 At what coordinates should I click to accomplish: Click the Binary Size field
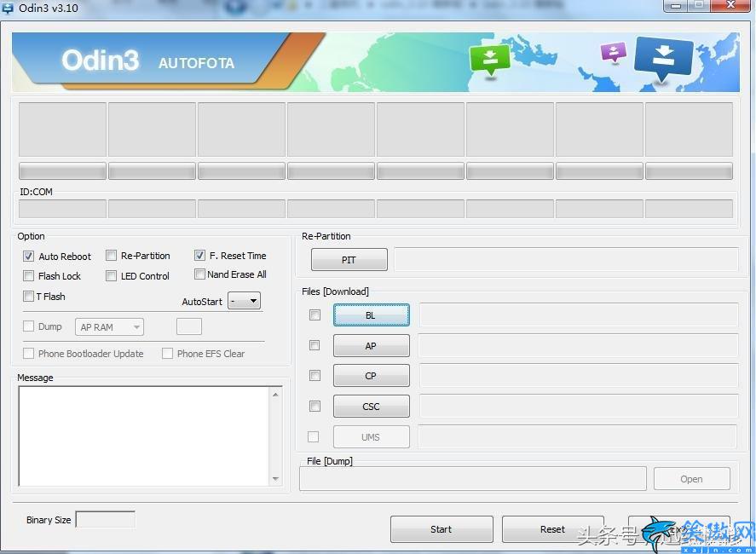[106, 519]
